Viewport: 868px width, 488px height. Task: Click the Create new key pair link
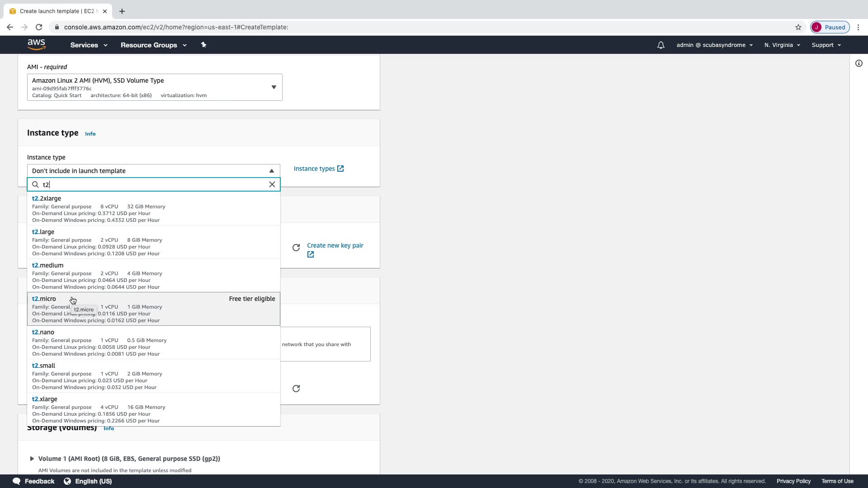click(335, 245)
